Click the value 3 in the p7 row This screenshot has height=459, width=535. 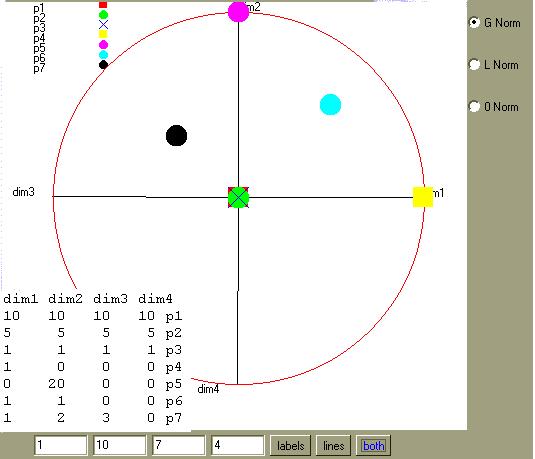coord(106,417)
